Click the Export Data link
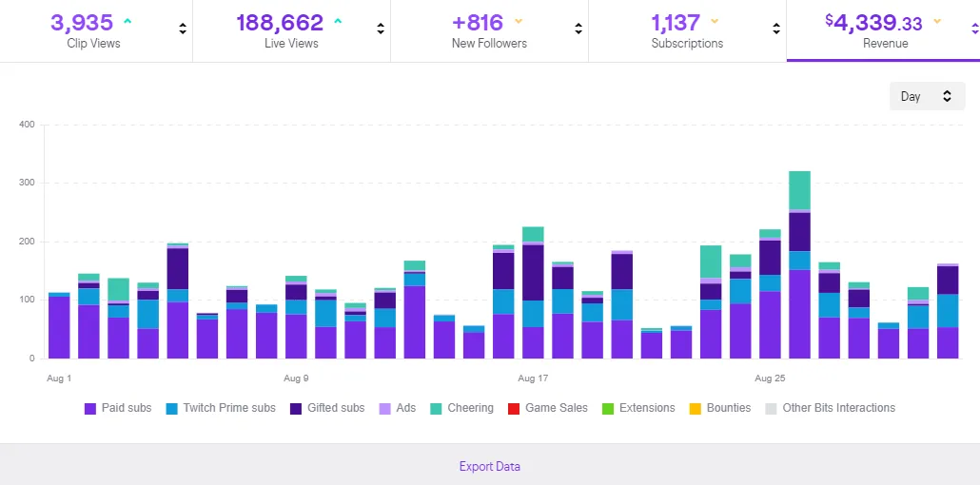 [489, 466]
